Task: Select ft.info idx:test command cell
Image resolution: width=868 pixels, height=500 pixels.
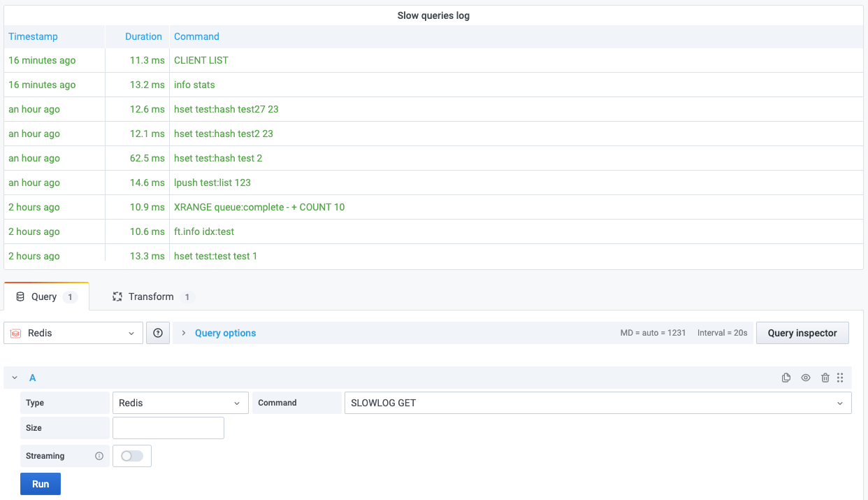Action: (516, 231)
